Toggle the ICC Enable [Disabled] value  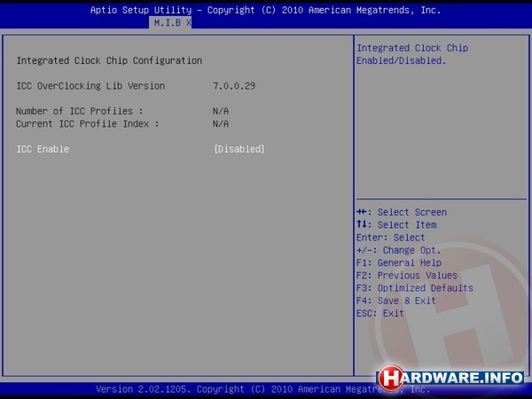pyautogui.click(x=239, y=149)
